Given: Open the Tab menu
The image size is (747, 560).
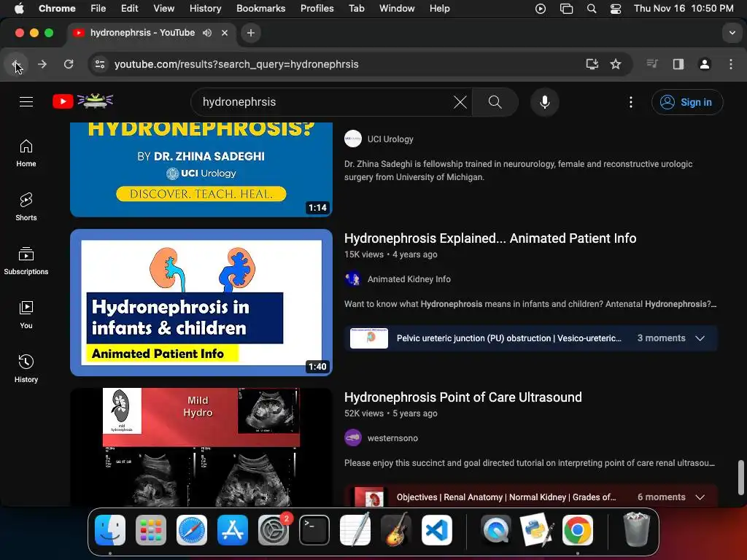Looking at the screenshot, I should (x=356, y=8).
